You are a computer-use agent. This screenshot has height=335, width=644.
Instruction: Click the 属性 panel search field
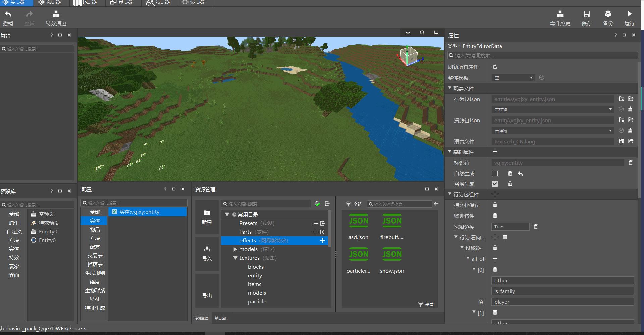click(x=542, y=55)
